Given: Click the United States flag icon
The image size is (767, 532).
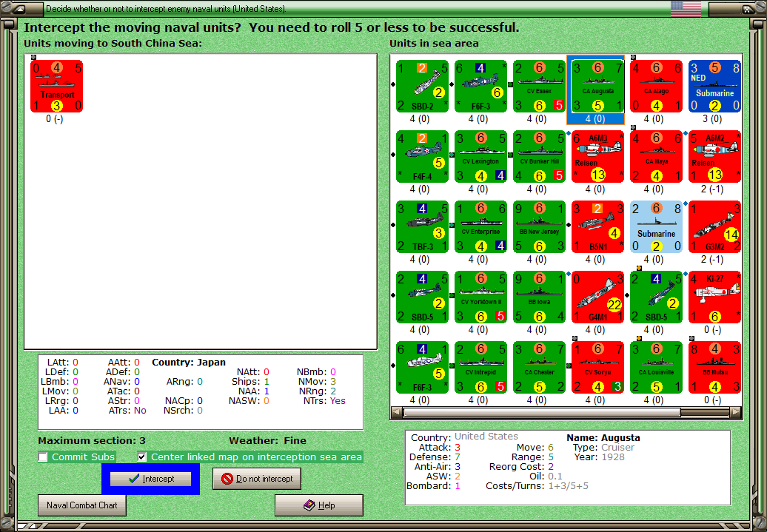Looking at the screenshot, I should click(x=686, y=8).
